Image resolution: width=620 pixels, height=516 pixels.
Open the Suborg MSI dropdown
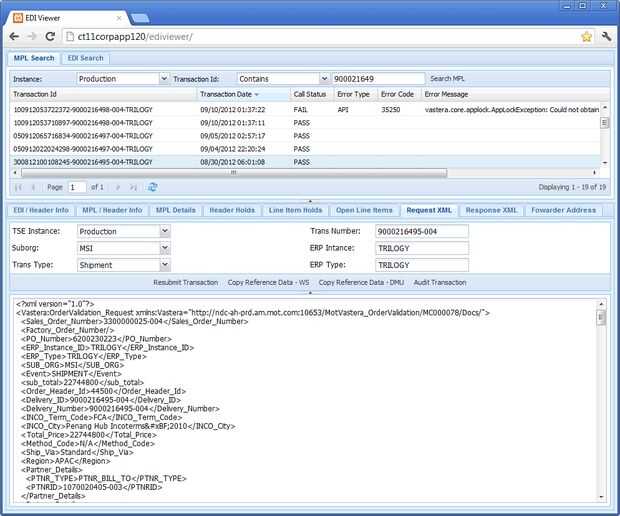coord(165,248)
